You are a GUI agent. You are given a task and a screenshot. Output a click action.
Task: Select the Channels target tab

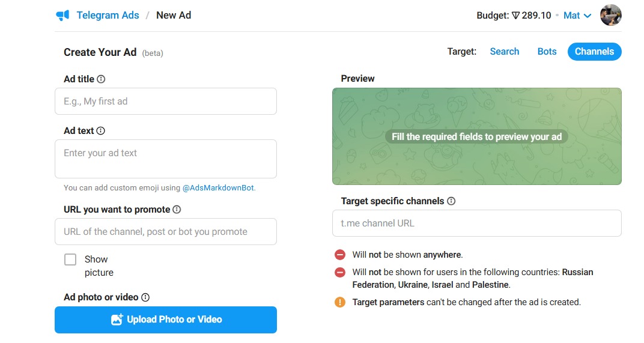tap(594, 52)
